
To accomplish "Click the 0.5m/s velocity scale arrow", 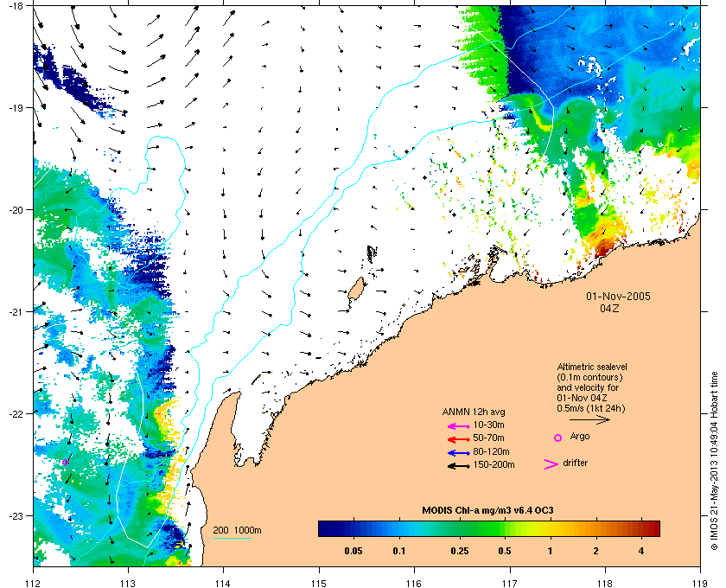I will point(589,420).
